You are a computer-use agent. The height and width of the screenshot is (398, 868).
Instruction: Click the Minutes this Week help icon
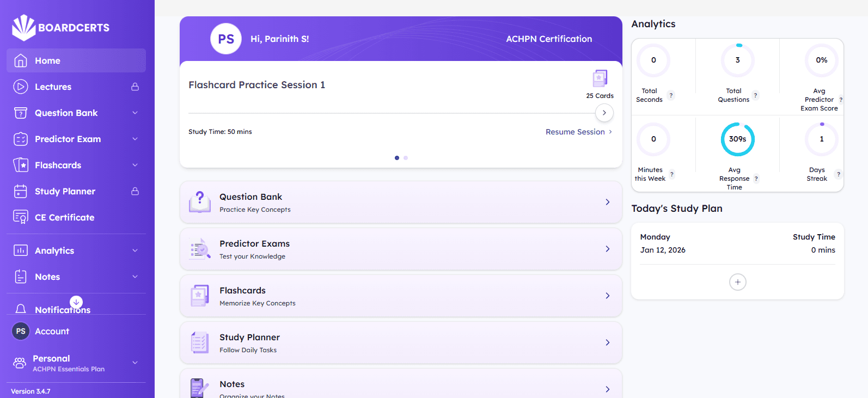tap(671, 174)
